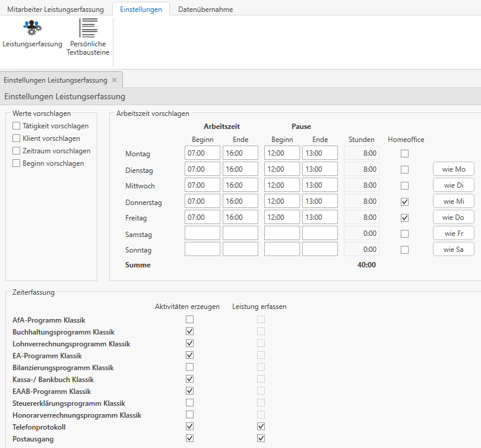Tick the Klient vorschlagen checkbox
This screenshot has height=448, width=481.
17,138
